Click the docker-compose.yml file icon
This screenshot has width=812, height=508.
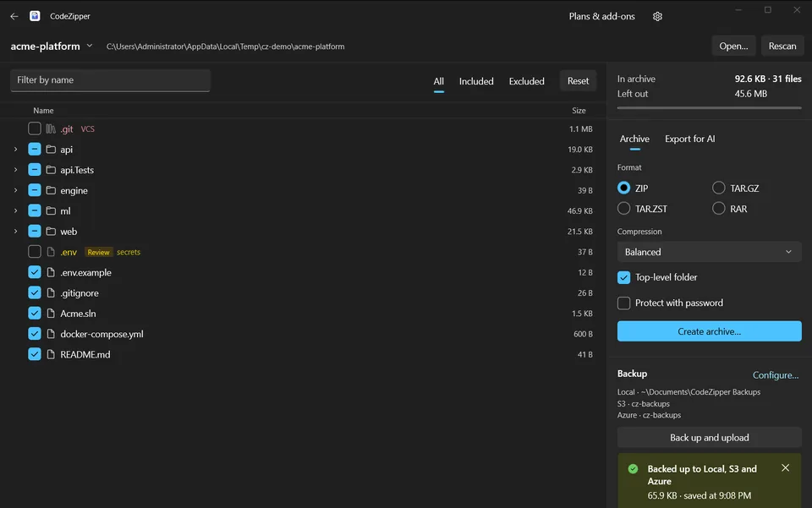(x=51, y=334)
